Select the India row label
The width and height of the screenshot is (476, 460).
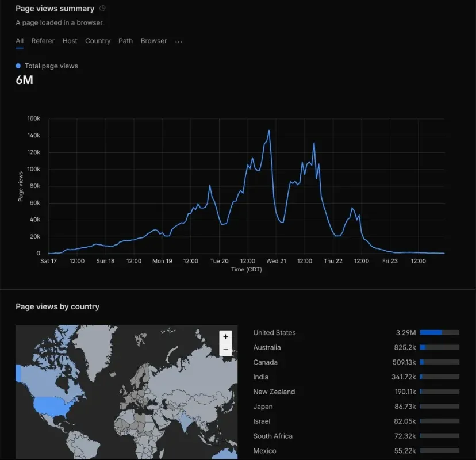(x=261, y=377)
